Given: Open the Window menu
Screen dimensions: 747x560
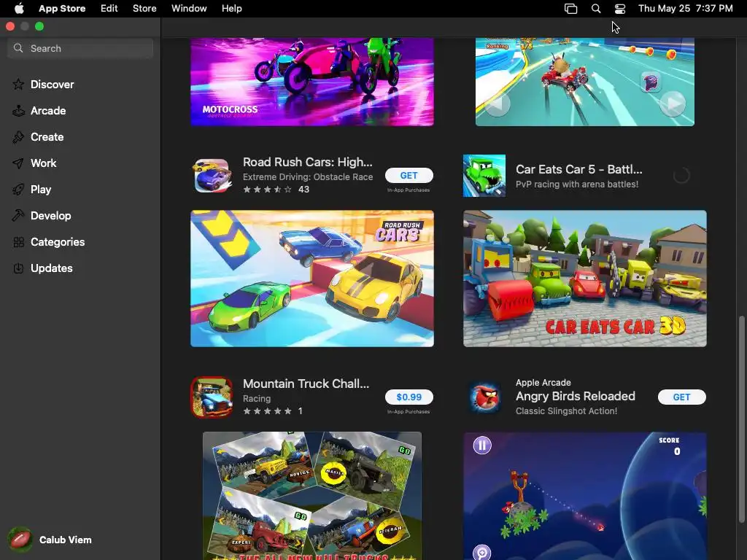Looking at the screenshot, I should click(189, 9).
